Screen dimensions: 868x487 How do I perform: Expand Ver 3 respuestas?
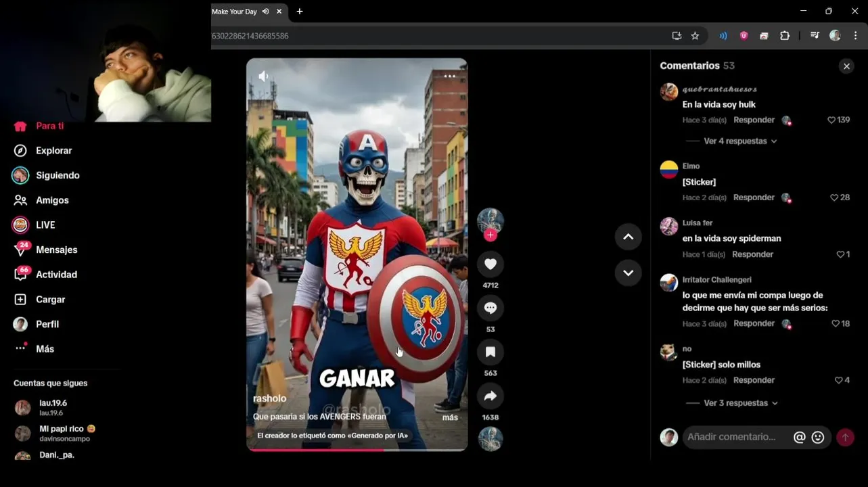click(741, 403)
